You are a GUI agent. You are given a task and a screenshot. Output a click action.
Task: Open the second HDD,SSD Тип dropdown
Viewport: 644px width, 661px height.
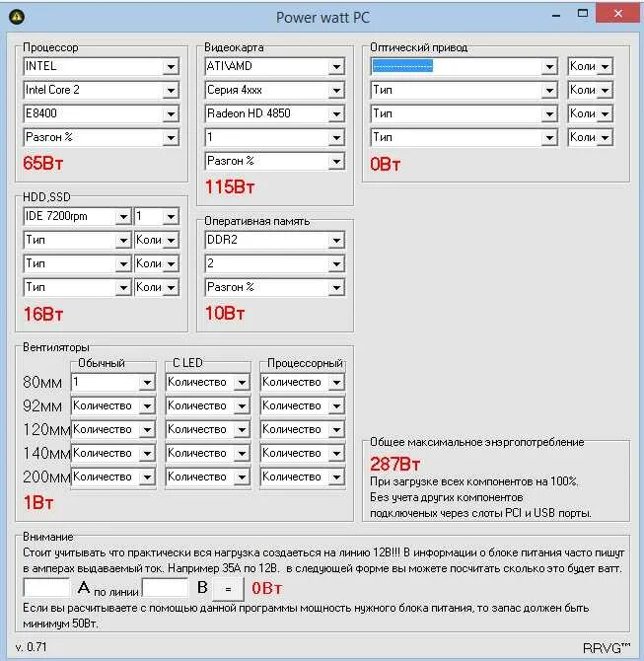point(77,241)
